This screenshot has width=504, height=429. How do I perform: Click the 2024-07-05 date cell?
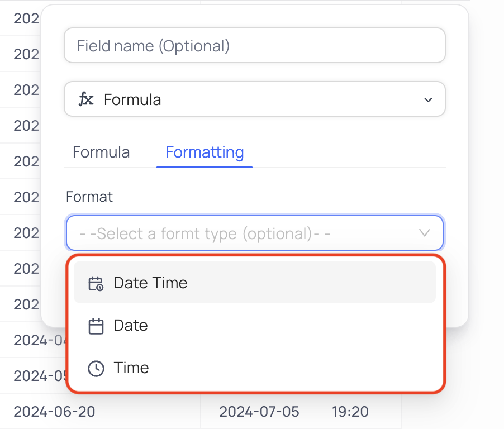(x=259, y=412)
